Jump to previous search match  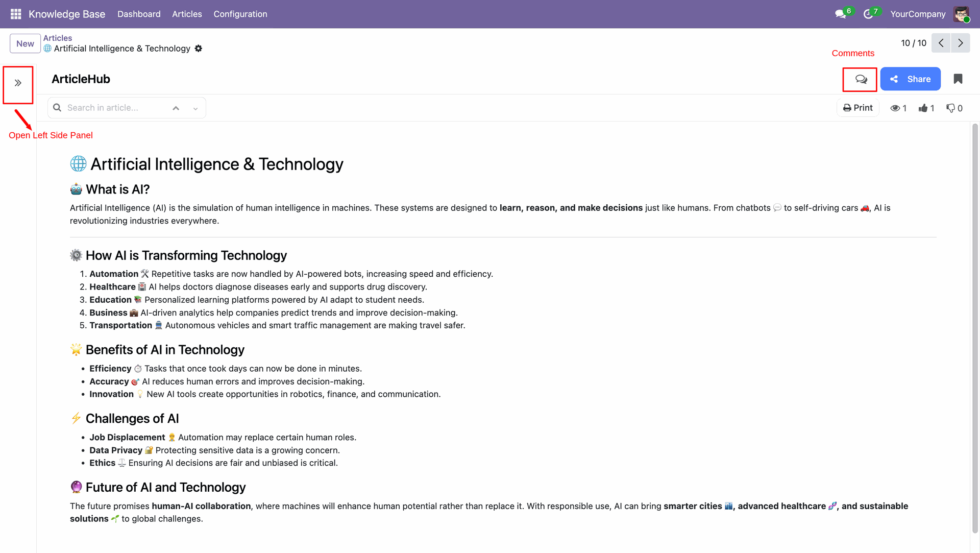pyautogui.click(x=176, y=108)
